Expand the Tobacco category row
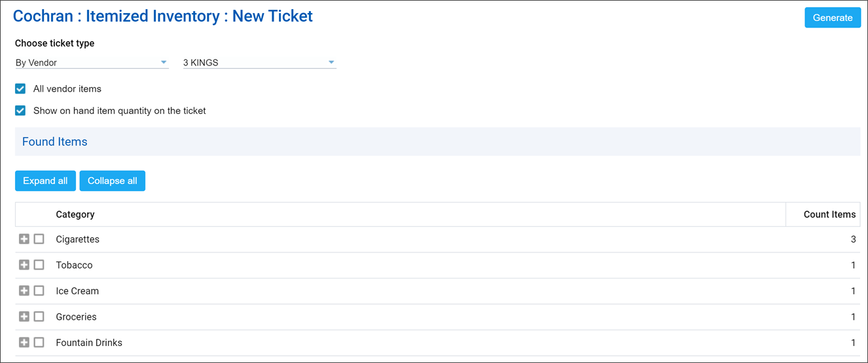The image size is (868, 363). click(x=24, y=265)
